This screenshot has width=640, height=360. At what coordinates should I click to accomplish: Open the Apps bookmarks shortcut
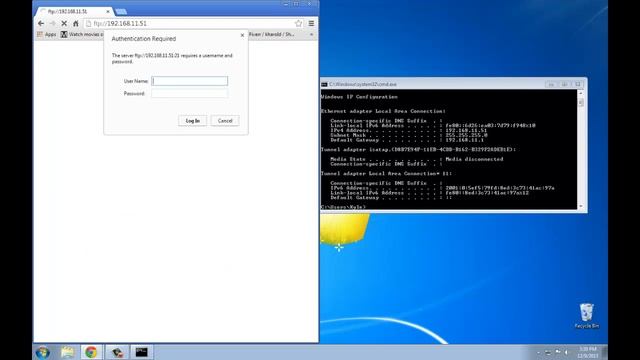(47, 35)
